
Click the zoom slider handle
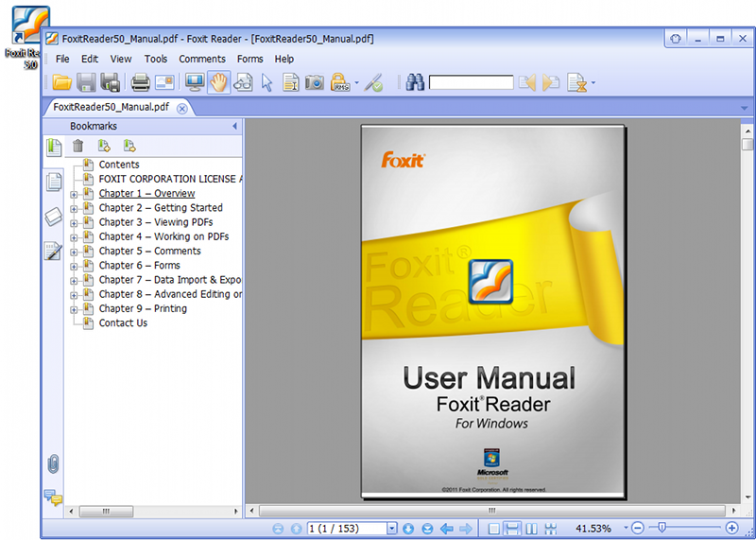(662, 529)
